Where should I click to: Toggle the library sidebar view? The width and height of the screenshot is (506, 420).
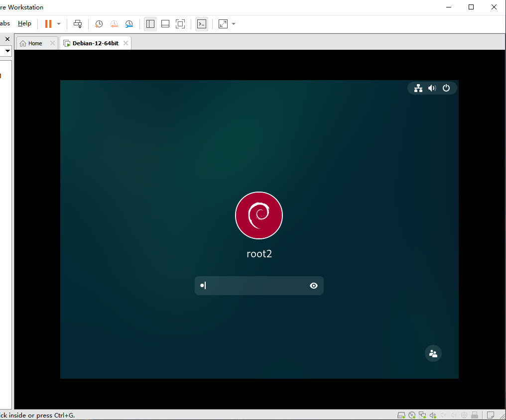pyautogui.click(x=150, y=24)
